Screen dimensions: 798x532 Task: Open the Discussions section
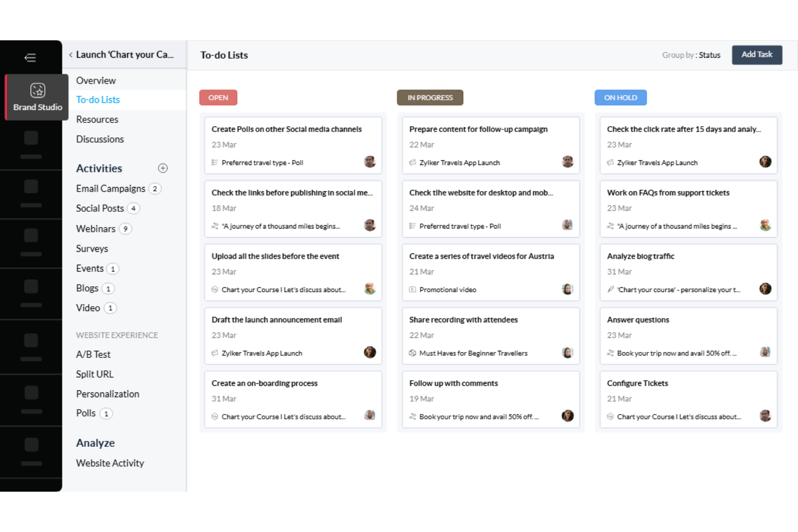pyautogui.click(x=100, y=139)
